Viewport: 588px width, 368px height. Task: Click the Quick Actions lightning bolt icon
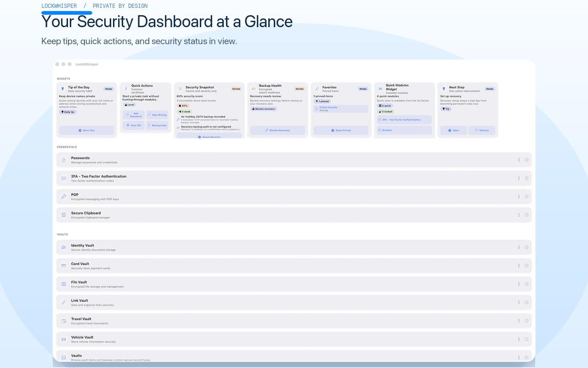(126, 88)
